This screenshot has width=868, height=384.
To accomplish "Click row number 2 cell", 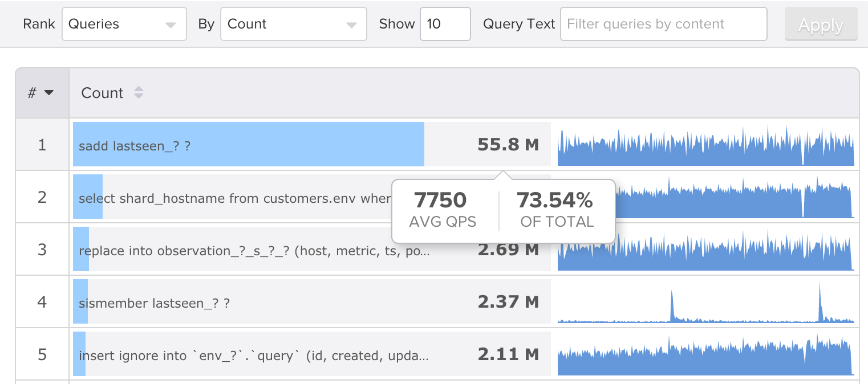I will pos(42,197).
